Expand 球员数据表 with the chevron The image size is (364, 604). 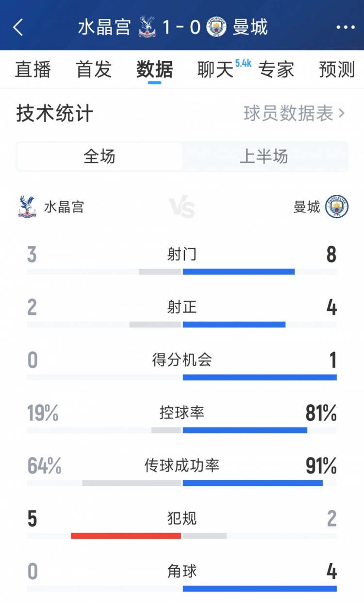[294, 114]
